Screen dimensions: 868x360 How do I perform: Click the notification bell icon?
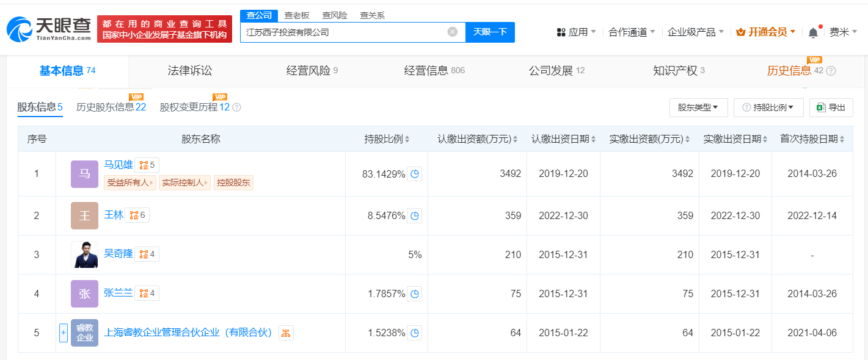[x=812, y=32]
